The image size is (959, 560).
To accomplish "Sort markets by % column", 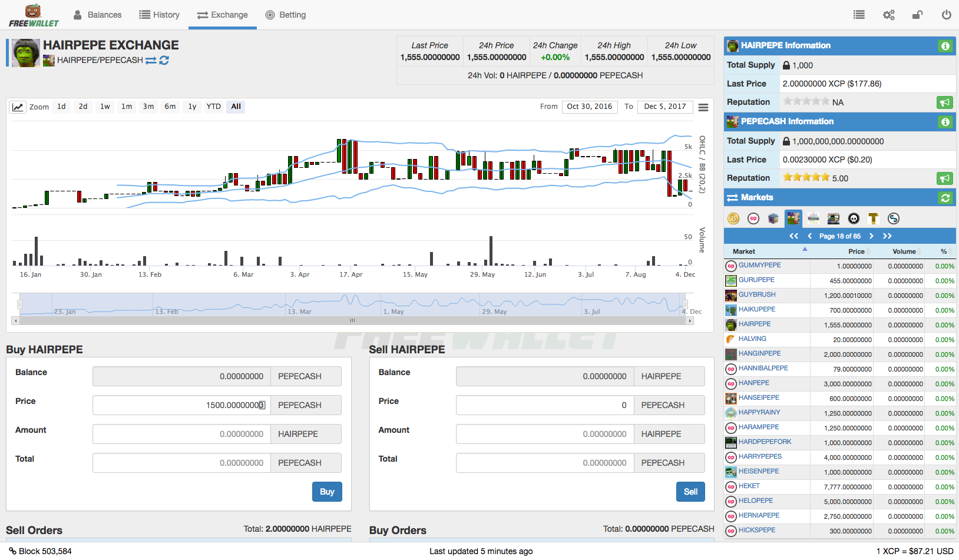I will click(940, 251).
